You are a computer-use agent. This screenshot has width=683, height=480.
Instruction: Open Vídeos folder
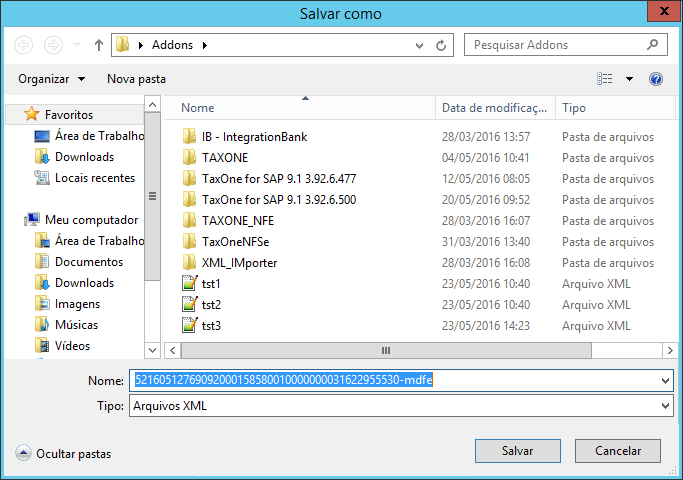click(x=63, y=345)
